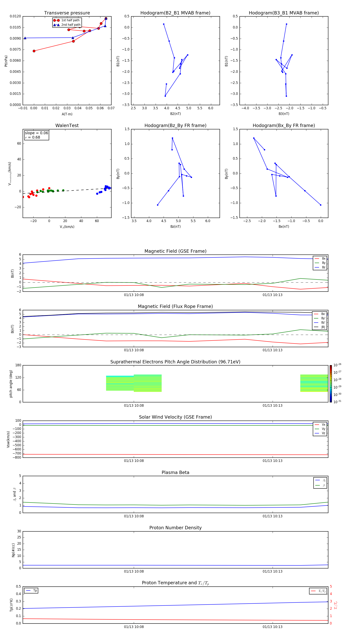Screen dimensions: 351x644
Task: Click the 'By' entry in GSE legend
Action: click(320, 263)
